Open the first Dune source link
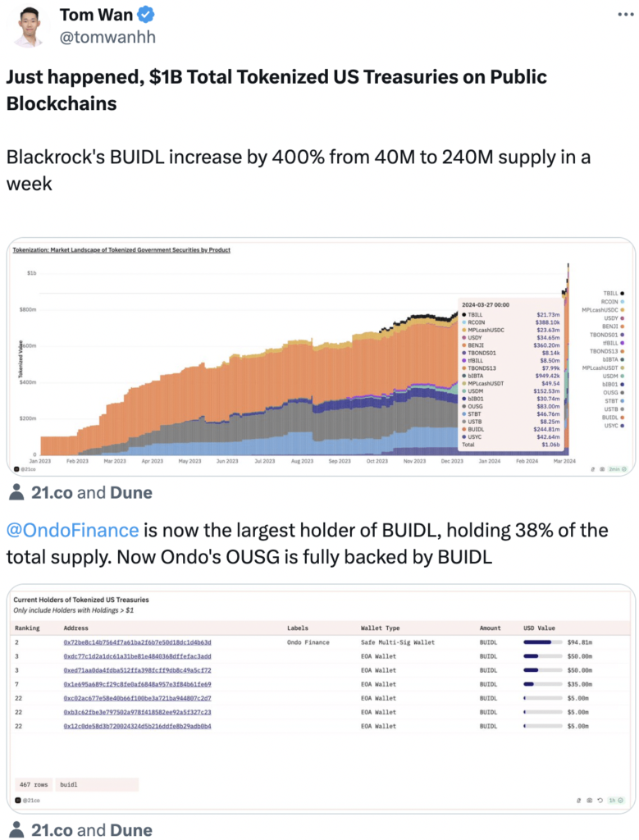This screenshot has height=840, width=639. tap(130, 493)
